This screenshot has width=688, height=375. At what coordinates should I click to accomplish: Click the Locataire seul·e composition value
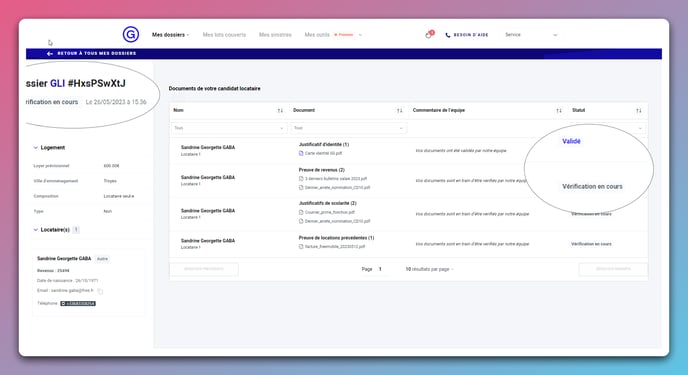119,196
